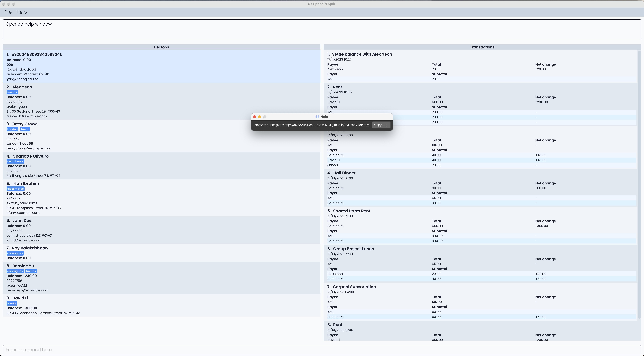Click Betsy Crowe's 'friend' tag
Viewport: 644px width, 356px height.
[x=25, y=129]
